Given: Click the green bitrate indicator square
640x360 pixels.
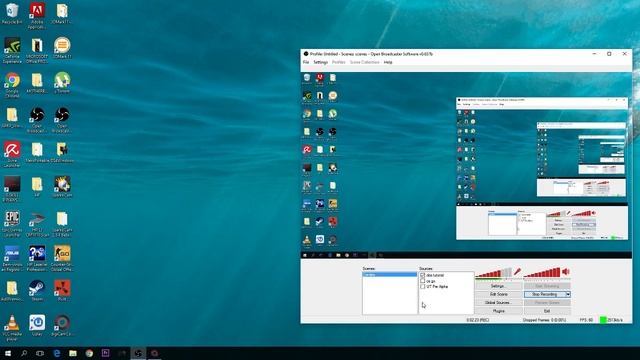Looking at the screenshot, I should point(603,320).
